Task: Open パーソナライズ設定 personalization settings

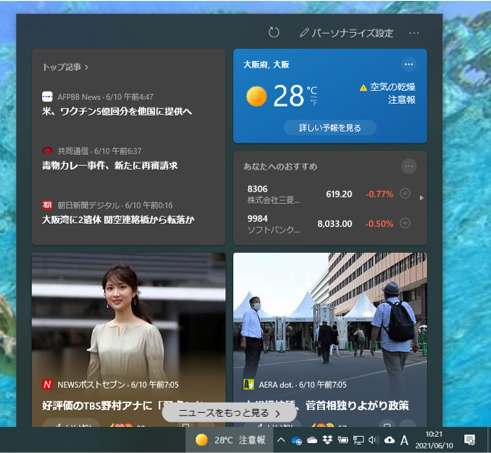Action: (347, 33)
